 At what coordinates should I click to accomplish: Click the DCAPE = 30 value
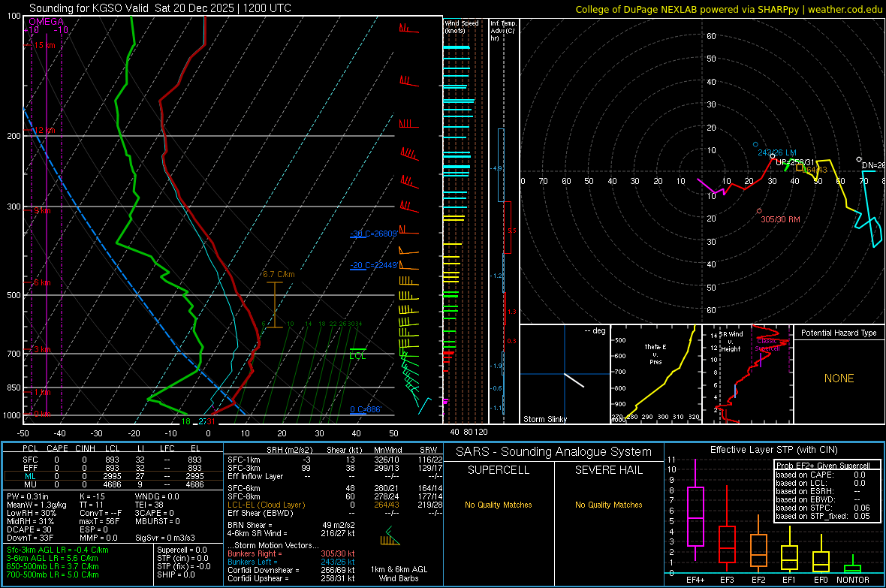(x=29, y=529)
